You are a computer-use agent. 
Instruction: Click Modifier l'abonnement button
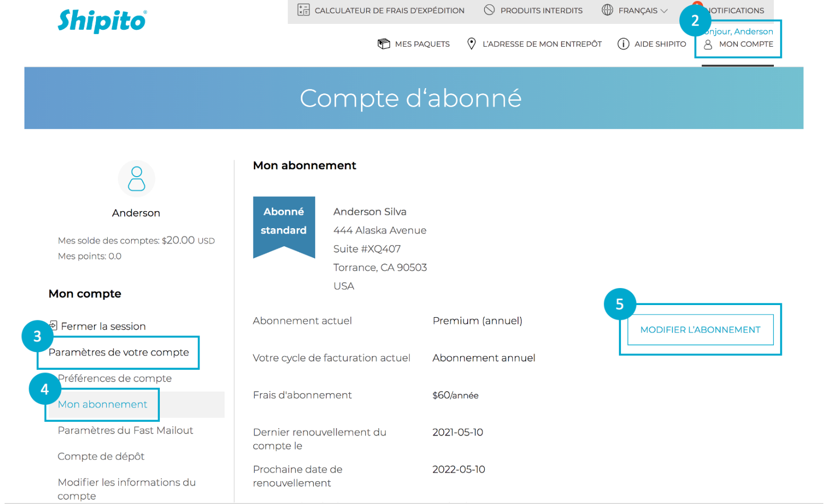pos(700,330)
